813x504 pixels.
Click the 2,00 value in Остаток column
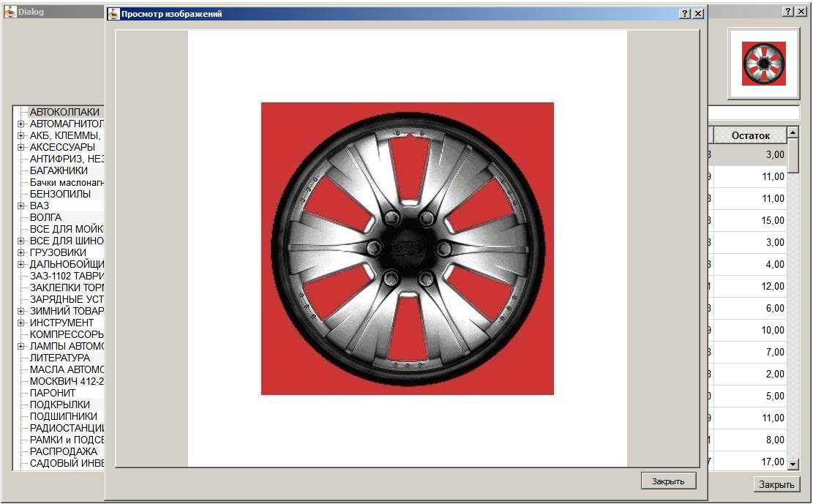click(775, 374)
